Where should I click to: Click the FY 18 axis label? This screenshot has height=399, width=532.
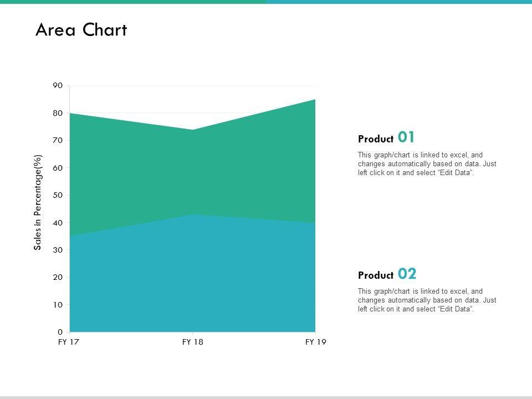pyautogui.click(x=192, y=342)
